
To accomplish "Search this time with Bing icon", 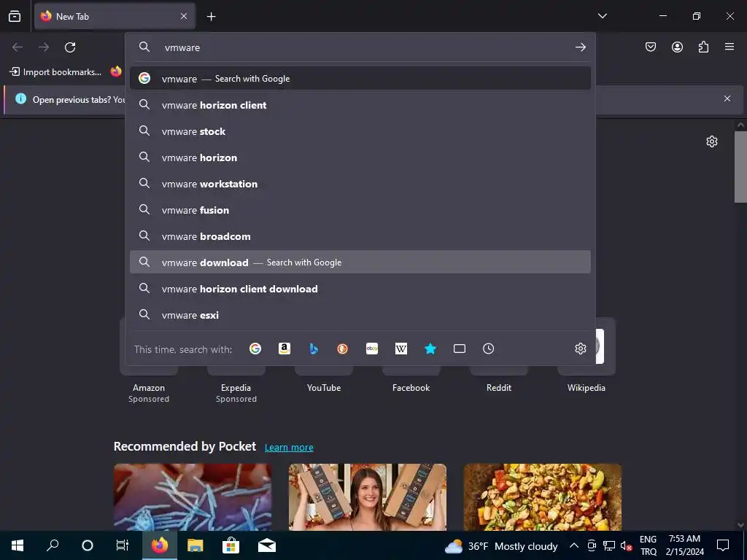I will pos(314,349).
